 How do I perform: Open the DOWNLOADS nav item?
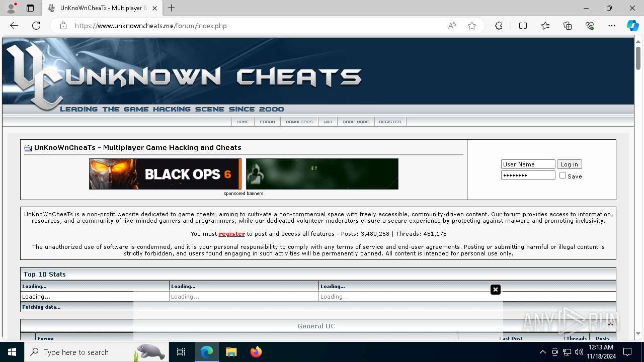coord(299,122)
